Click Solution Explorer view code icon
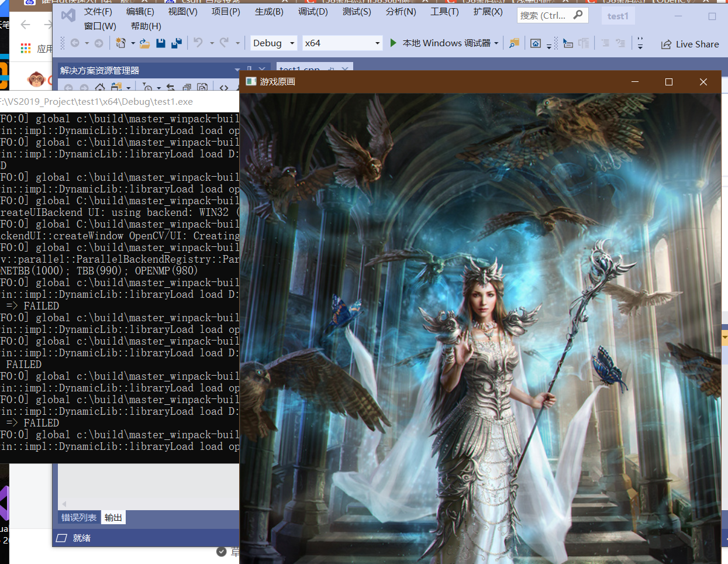This screenshot has height=564, width=728. (224, 88)
